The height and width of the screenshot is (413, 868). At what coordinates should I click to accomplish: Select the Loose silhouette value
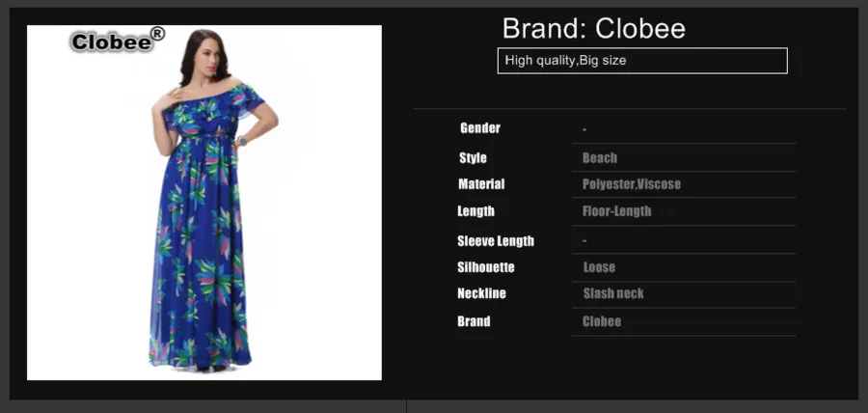[x=599, y=267]
